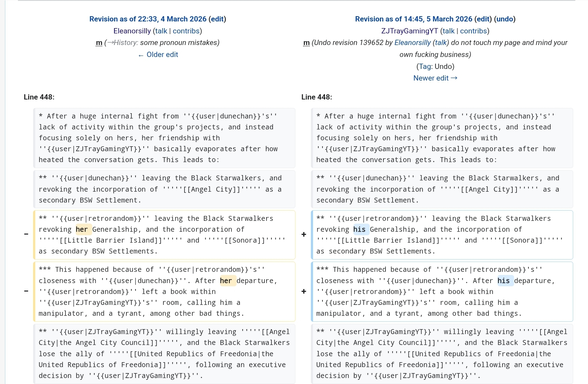Viewport: 588px width, 384px height.
Task: Open ZJTrayGamingYT's user page link
Action: pos(409,31)
